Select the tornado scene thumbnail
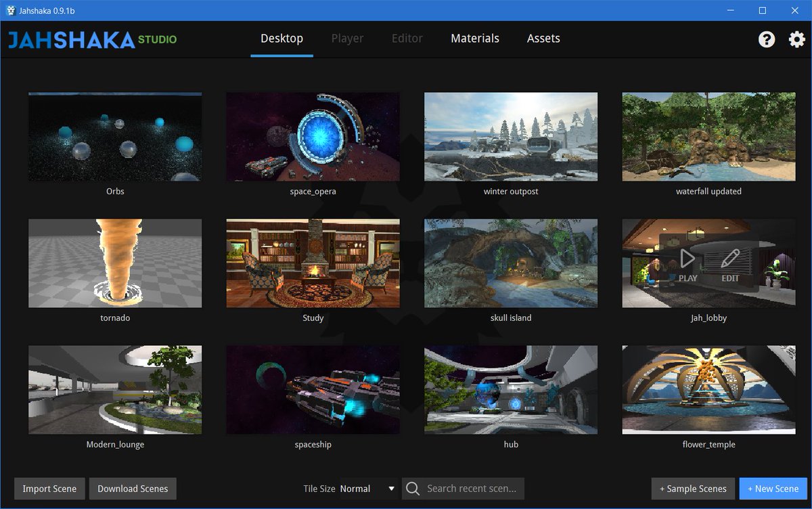This screenshot has width=812, height=509. click(x=114, y=263)
